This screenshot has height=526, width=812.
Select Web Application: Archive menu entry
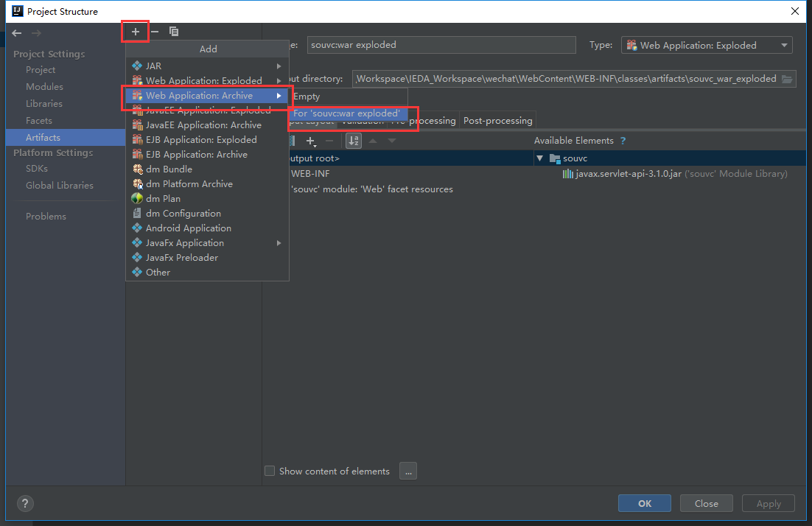[207, 95]
